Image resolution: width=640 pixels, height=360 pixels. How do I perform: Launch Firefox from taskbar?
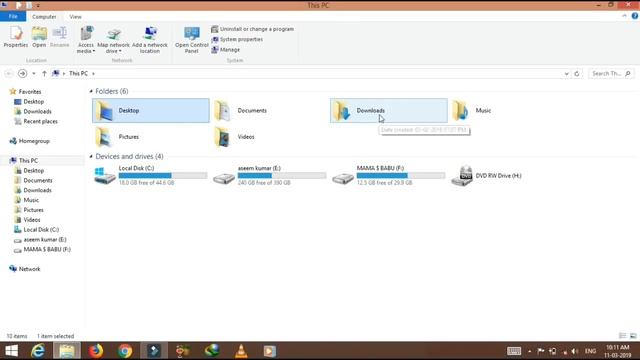[x=96, y=351]
